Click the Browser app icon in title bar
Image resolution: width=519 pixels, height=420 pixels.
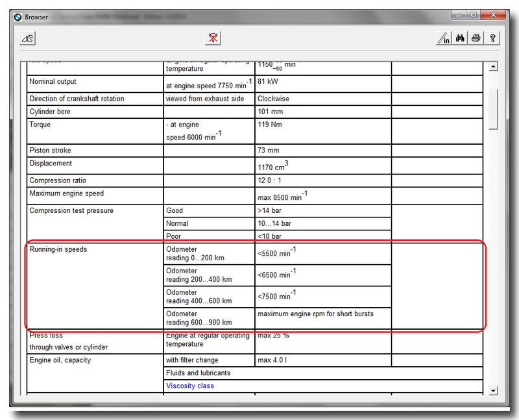18,17
